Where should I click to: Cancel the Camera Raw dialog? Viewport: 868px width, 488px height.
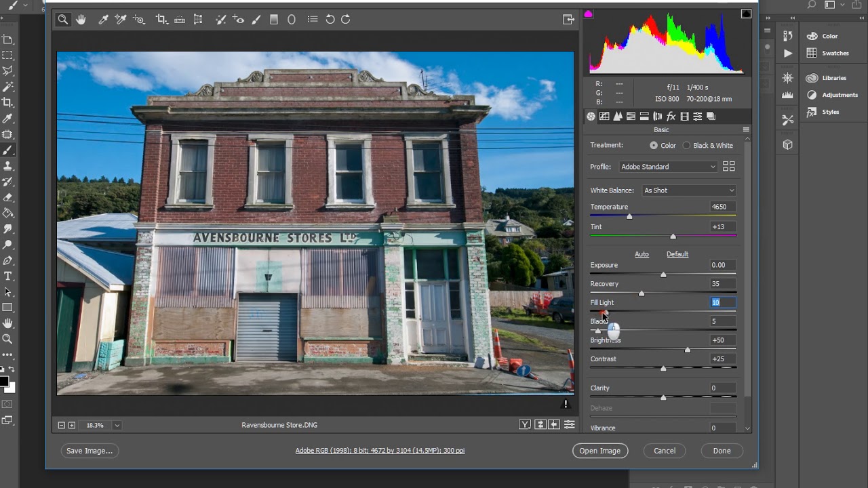point(665,451)
